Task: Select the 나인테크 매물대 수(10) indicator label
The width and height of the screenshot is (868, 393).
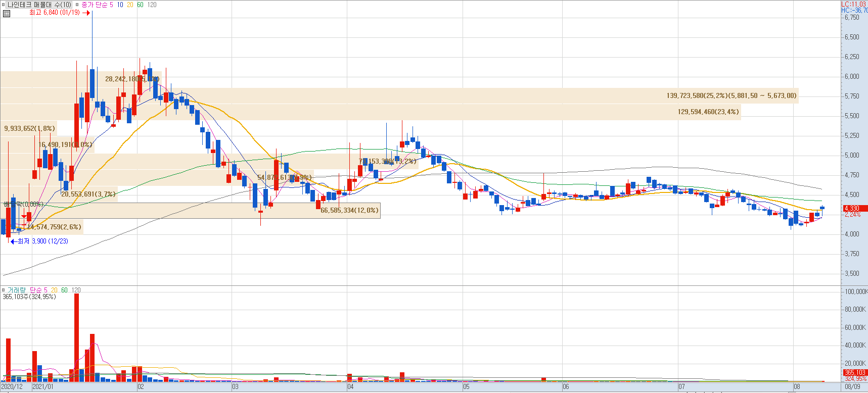Action: pyautogui.click(x=39, y=5)
